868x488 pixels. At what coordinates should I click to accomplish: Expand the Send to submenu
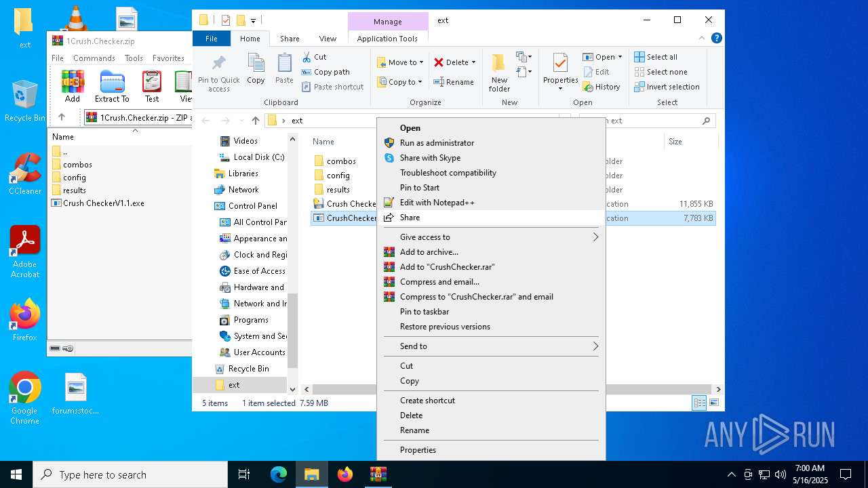[491, 346]
